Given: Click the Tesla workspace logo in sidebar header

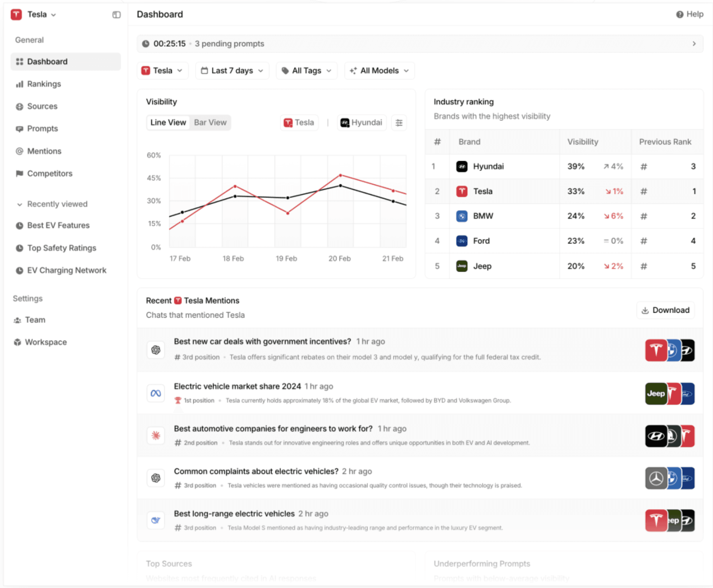Looking at the screenshot, I should [16, 15].
